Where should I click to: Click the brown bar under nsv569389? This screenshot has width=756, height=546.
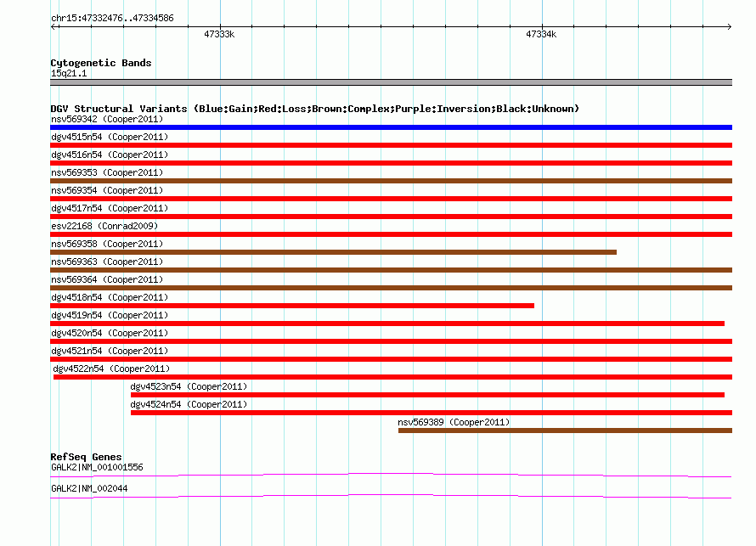coord(565,431)
